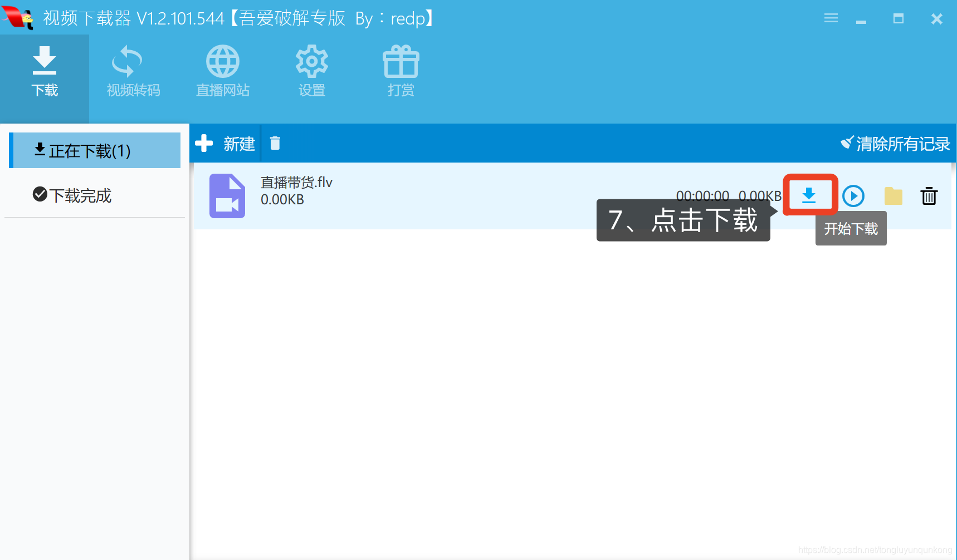This screenshot has height=560, width=957.
Task: Open the 直播网站 live streaming sites page
Action: [x=222, y=71]
